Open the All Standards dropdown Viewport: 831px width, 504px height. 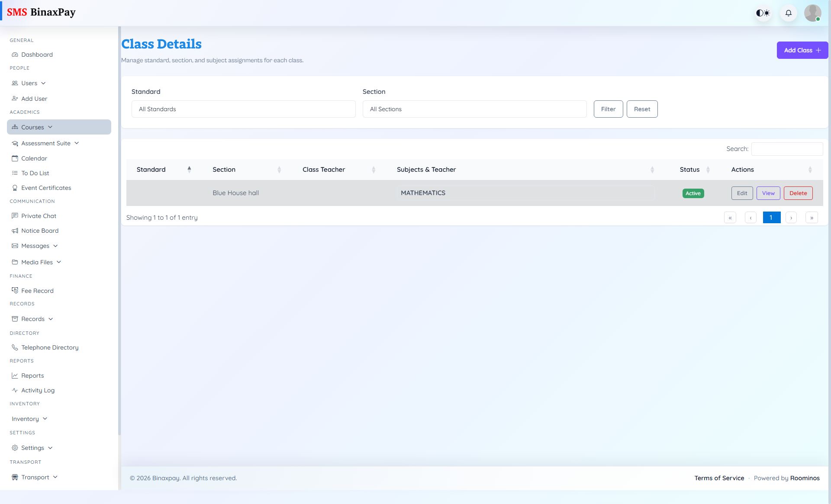pyautogui.click(x=243, y=109)
